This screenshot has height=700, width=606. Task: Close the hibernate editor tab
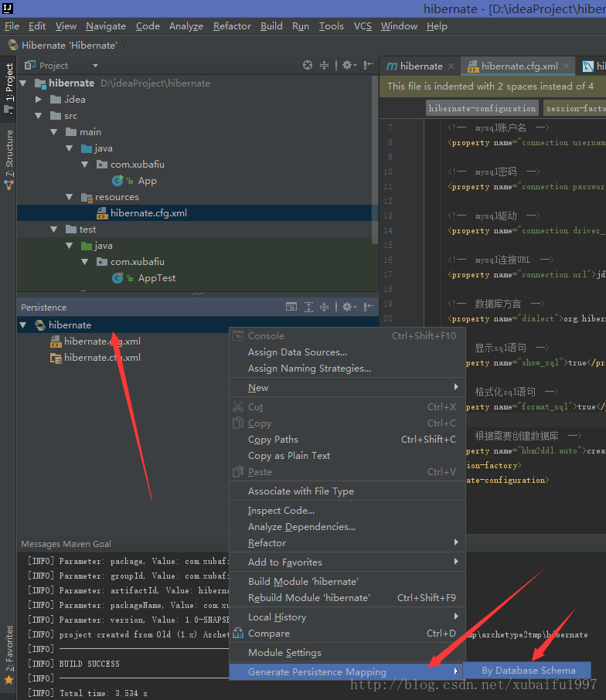coord(451,66)
